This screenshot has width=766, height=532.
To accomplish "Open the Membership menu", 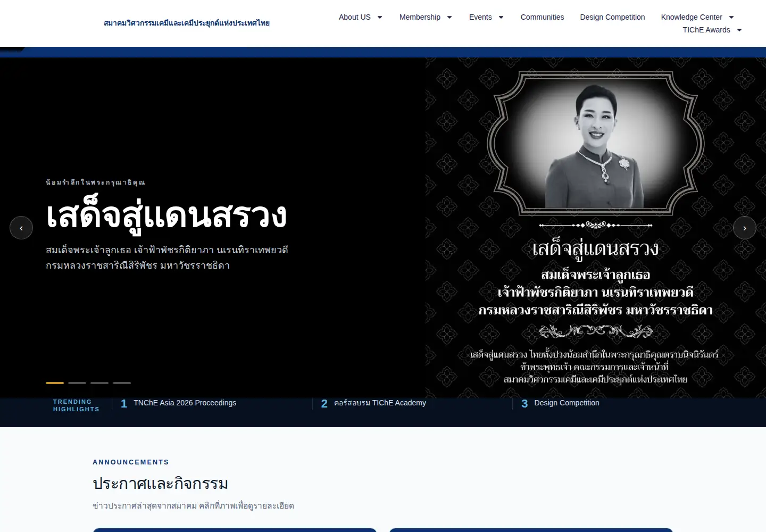I will tap(420, 17).
